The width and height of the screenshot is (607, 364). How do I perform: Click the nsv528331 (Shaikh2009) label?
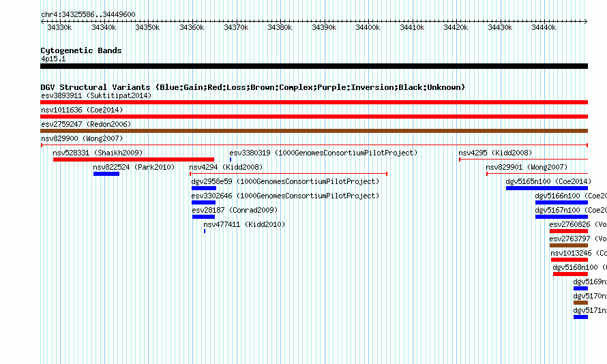[x=98, y=153]
